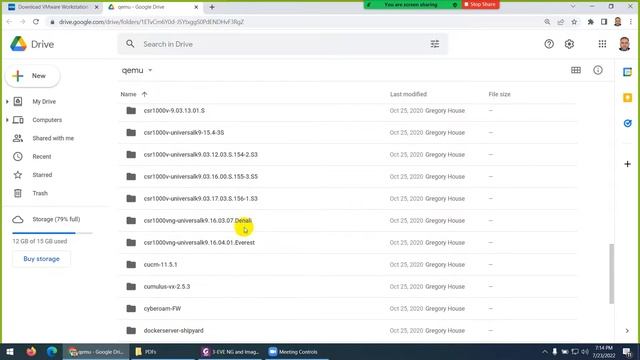
Task: Click Stop Share button
Action: (x=480, y=4)
